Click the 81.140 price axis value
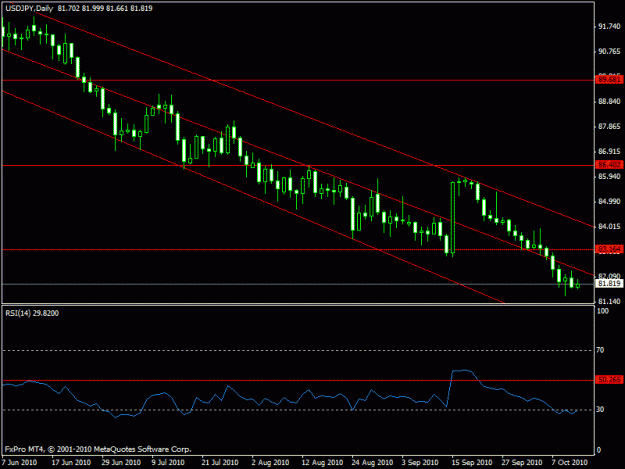Screen dimensions: 625x469 click(x=609, y=302)
